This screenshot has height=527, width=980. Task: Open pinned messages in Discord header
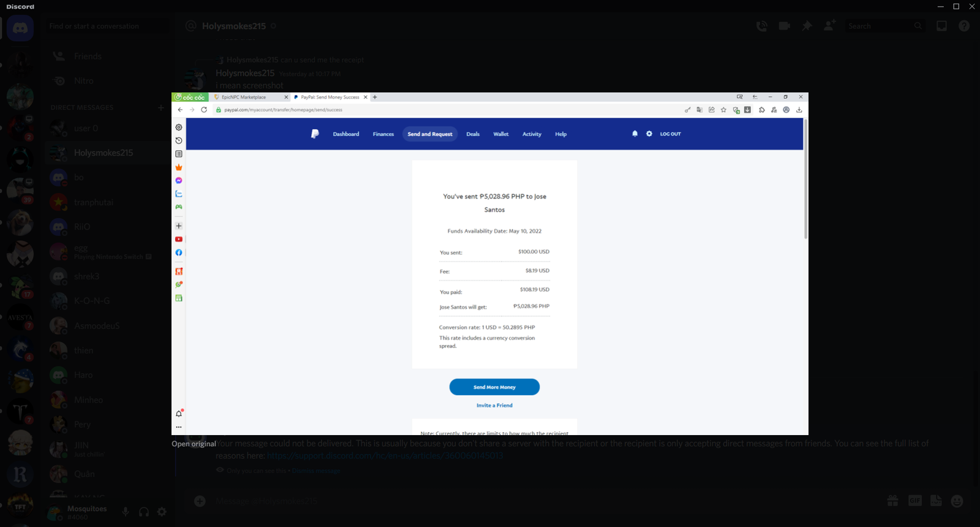(x=807, y=26)
